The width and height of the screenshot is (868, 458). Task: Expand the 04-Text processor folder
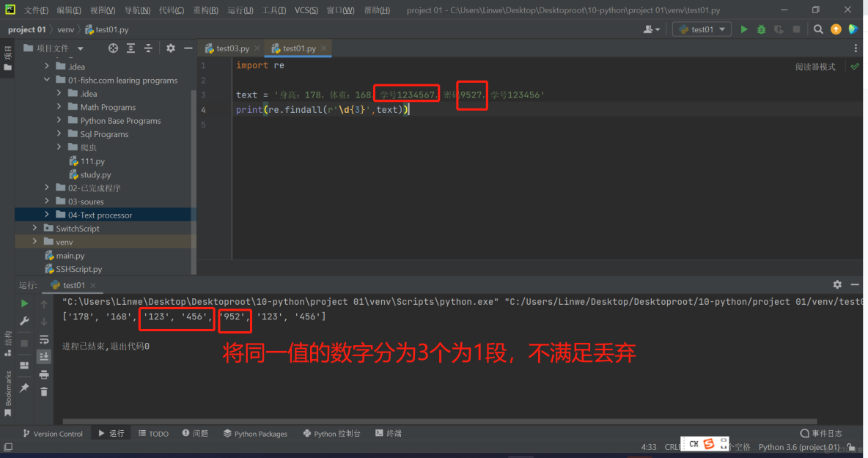47,215
